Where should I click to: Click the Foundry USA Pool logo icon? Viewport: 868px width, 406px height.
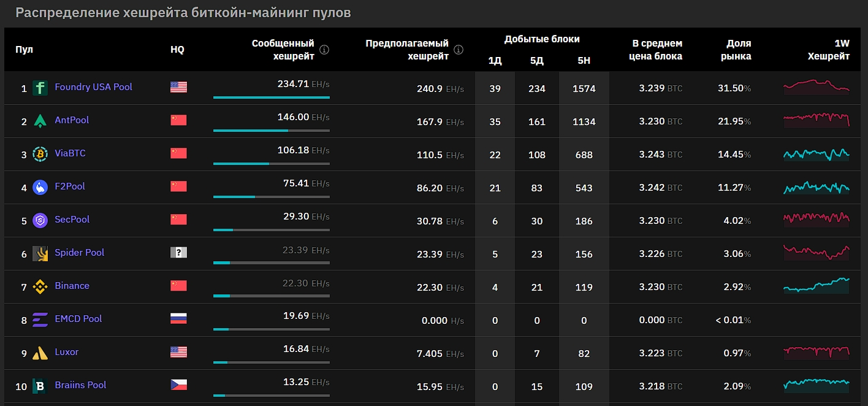pos(40,88)
